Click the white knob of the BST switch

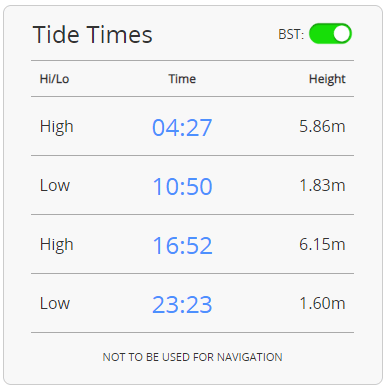pyautogui.click(x=341, y=34)
